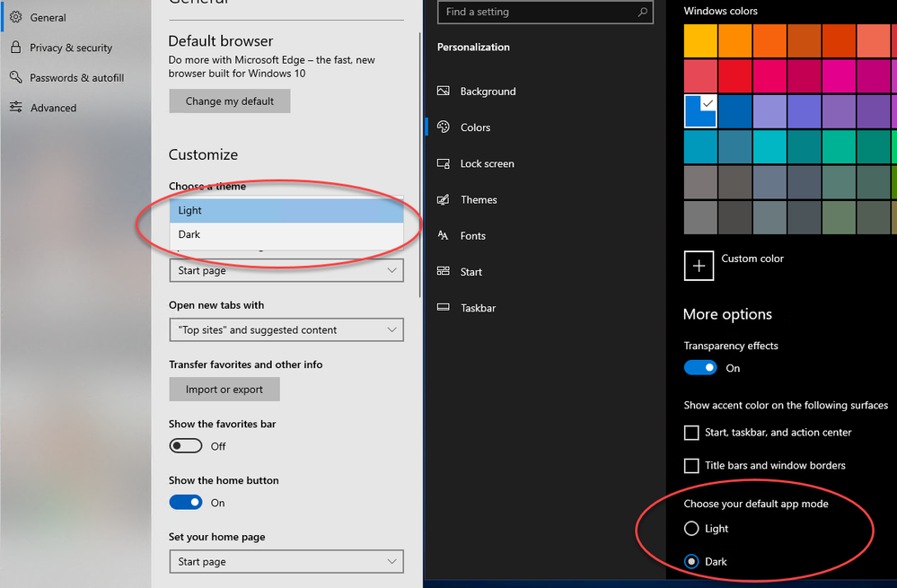Choose Dark in the theme dropdown list
Screen dimensions: 897x588
tap(286, 234)
